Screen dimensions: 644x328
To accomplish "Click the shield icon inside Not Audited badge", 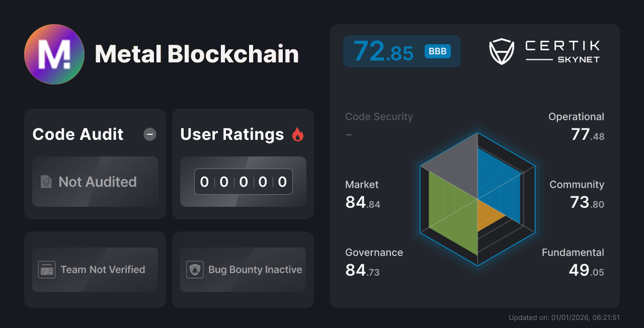I will tap(46, 182).
